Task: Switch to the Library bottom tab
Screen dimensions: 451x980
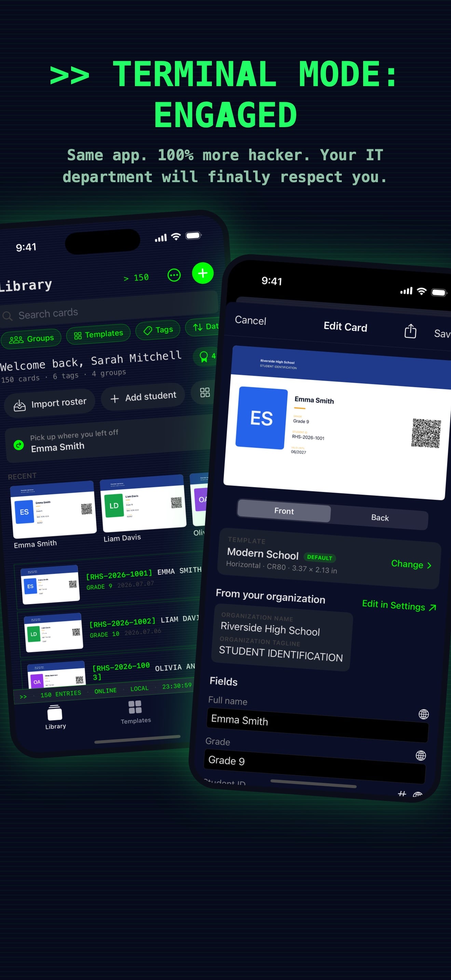Action: (x=55, y=717)
